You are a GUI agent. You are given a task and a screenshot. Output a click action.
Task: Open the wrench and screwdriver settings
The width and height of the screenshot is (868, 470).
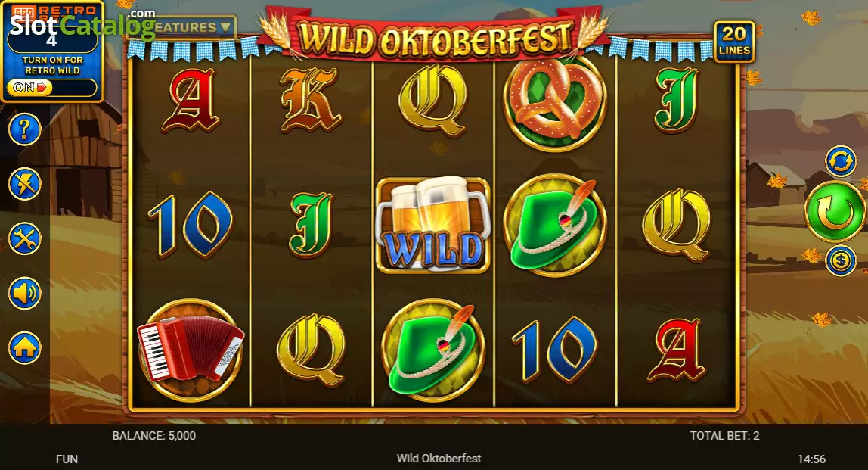pyautogui.click(x=24, y=239)
